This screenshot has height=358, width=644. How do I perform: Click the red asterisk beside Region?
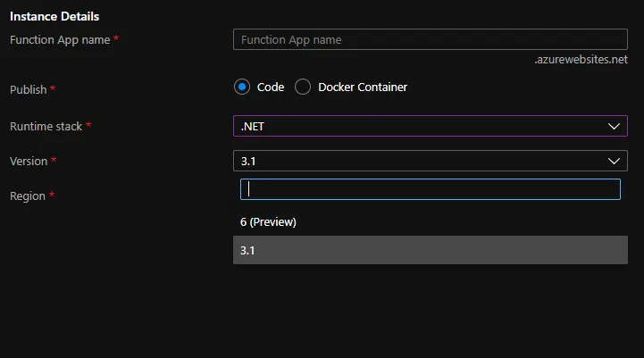tap(52, 196)
